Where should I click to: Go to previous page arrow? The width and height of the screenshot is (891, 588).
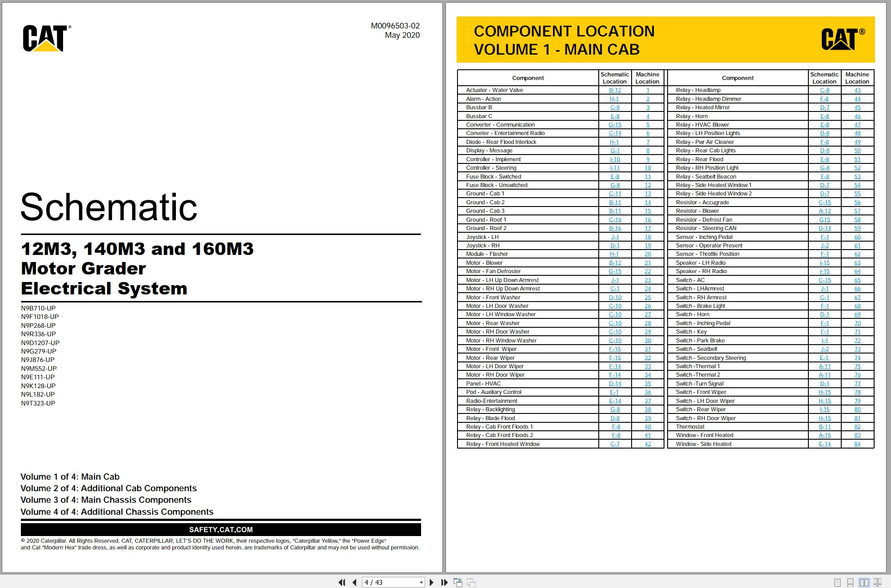point(354,582)
